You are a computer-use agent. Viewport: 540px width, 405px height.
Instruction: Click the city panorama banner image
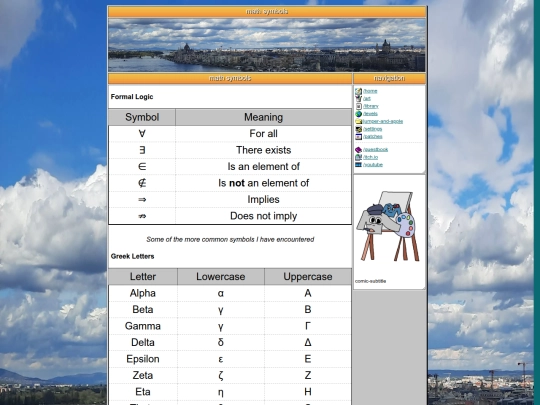pos(267,45)
